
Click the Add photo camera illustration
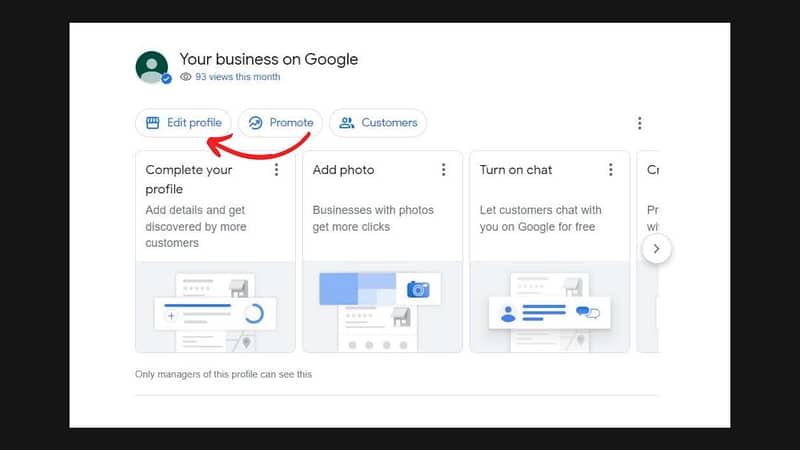pos(382,307)
